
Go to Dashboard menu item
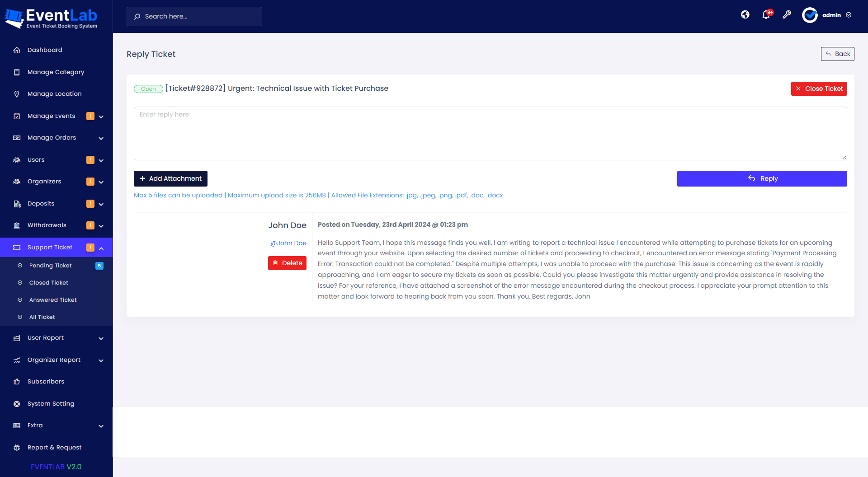[56, 50]
